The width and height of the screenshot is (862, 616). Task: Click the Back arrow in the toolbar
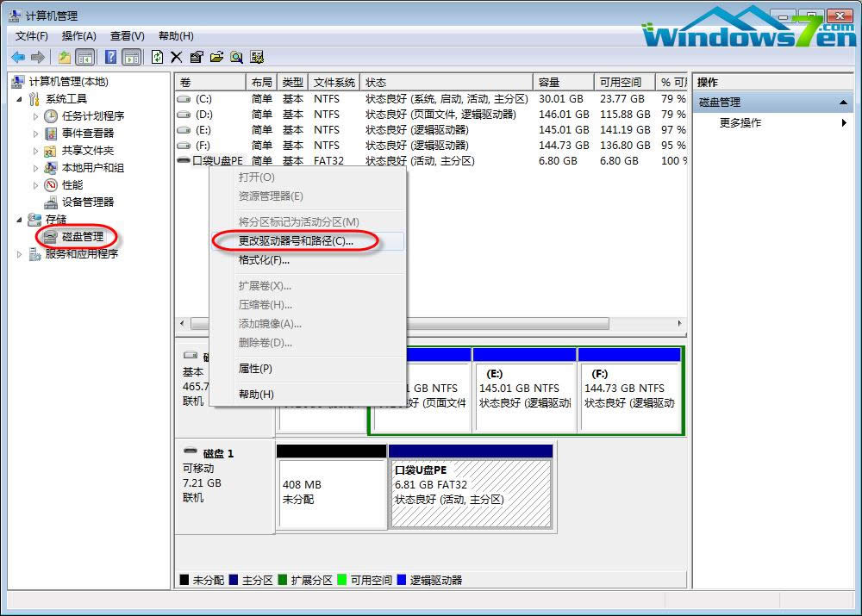tap(17, 57)
